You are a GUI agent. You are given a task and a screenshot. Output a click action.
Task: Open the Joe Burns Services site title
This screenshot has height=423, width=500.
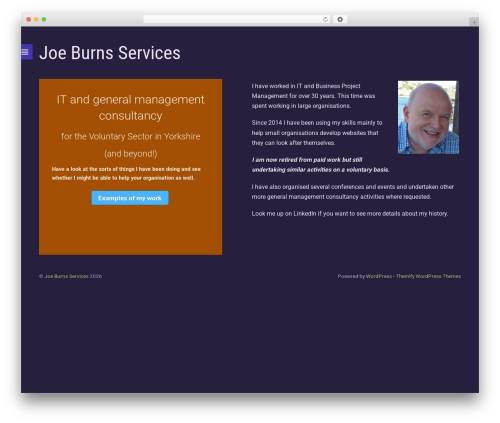tap(110, 53)
